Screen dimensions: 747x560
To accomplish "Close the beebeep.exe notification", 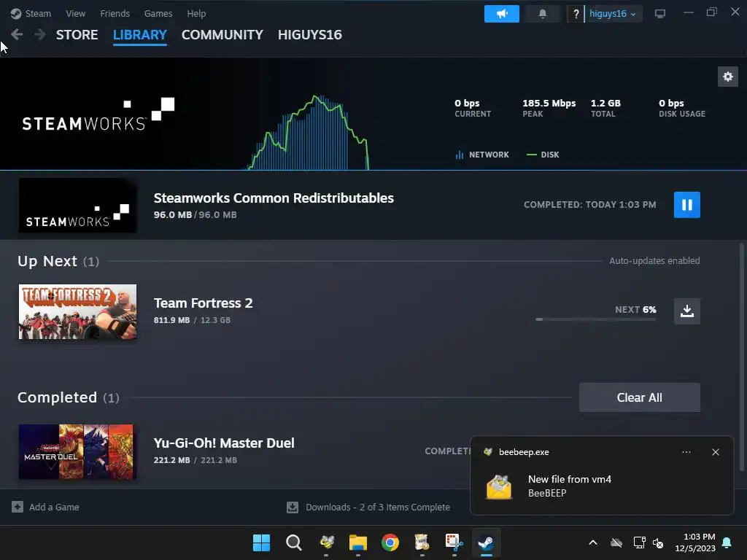I will [x=715, y=452].
